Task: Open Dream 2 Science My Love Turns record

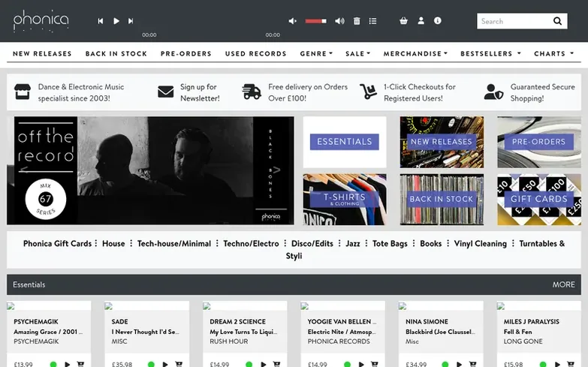Action: pos(244,332)
